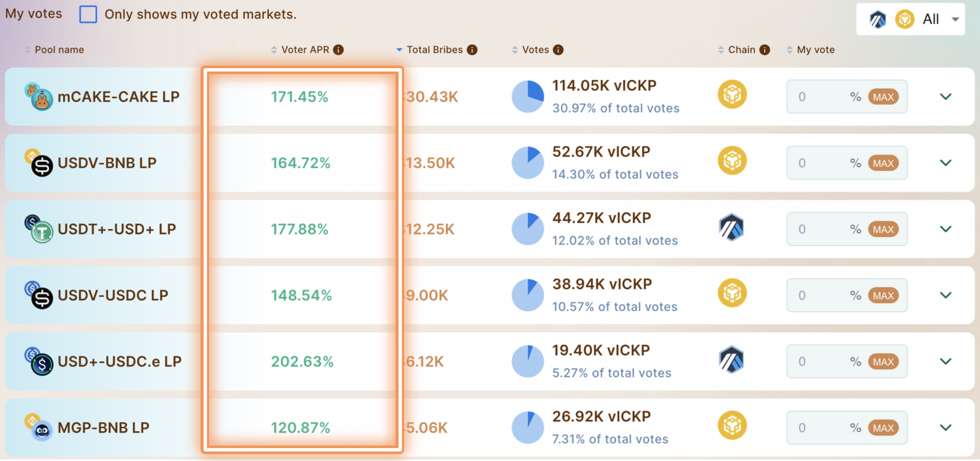Click the votes pie chart for USDV-USDC LP
The width and height of the screenshot is (980, 461).
[x=528, y=295]
